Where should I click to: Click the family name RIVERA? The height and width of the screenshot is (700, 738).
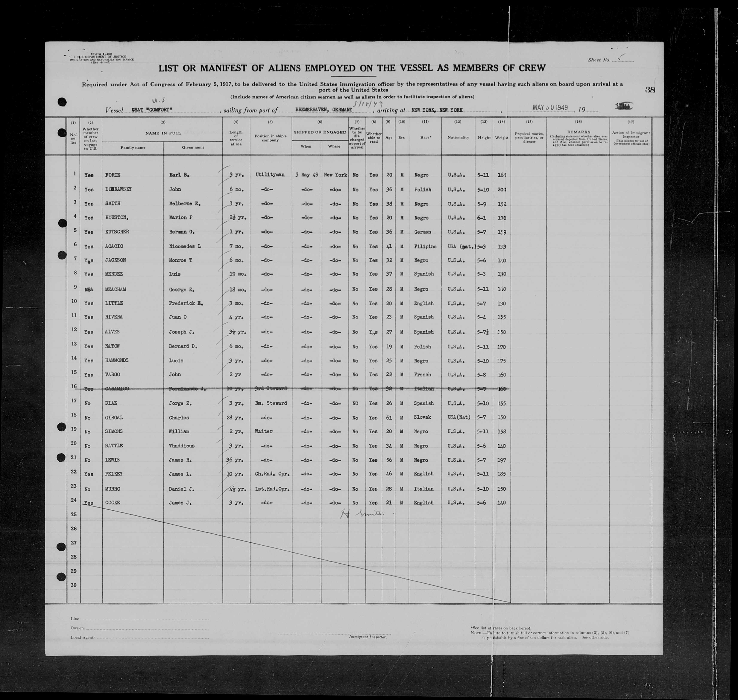point(114,317)
